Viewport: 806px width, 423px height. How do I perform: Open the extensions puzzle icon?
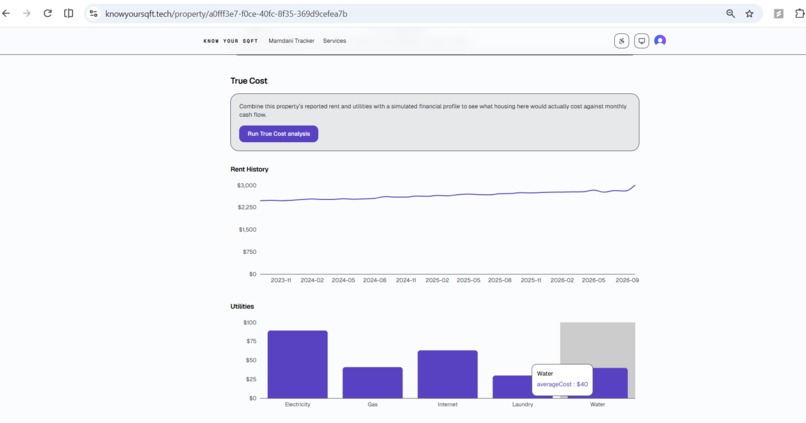(x=799, y=14)
